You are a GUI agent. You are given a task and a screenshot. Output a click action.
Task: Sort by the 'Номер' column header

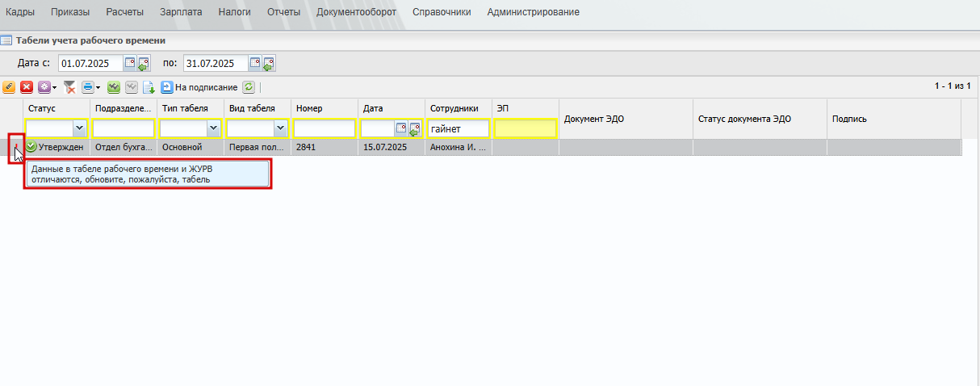(325, 108)
